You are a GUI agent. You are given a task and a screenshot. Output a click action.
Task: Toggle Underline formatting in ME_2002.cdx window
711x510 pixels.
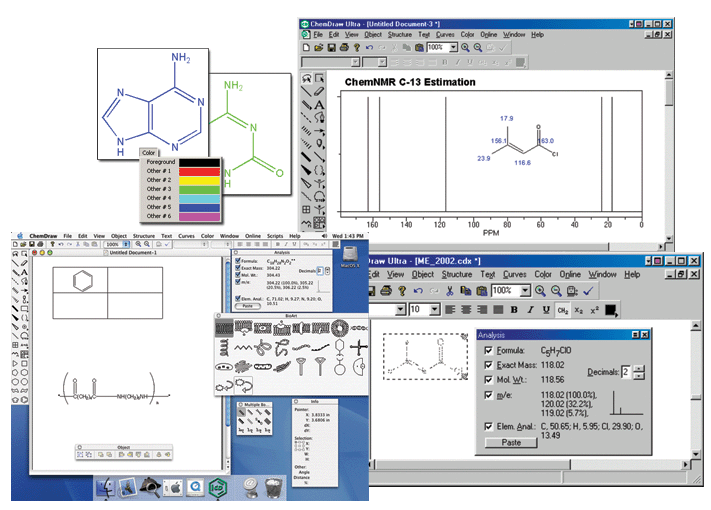546,310
